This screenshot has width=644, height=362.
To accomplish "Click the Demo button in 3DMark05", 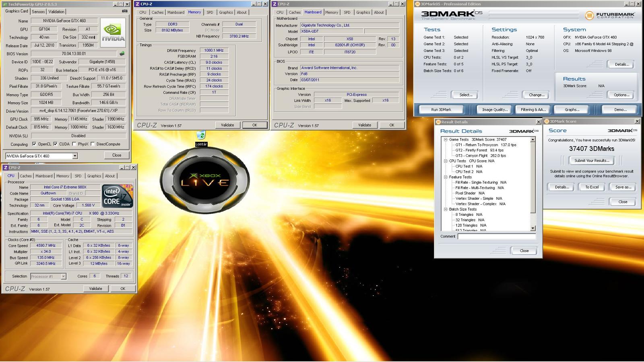I will 620,110.
